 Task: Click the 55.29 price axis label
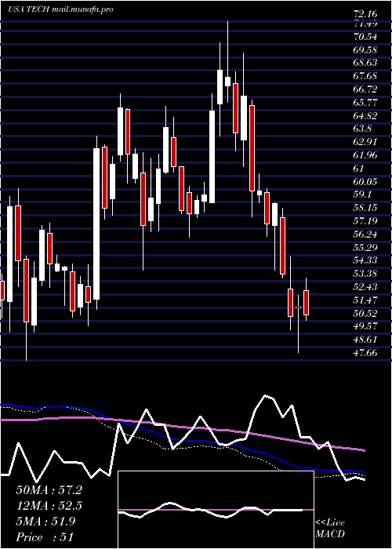click(365, 248)
